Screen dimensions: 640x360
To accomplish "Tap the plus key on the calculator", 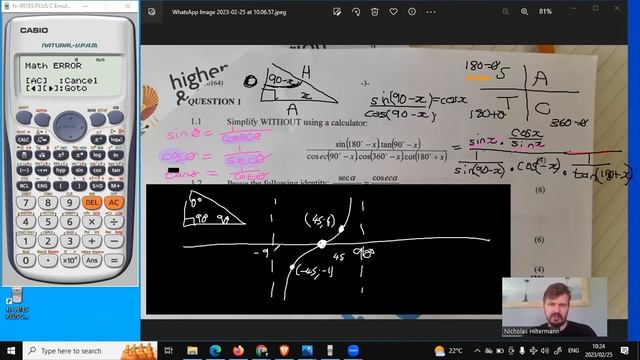I will [92, 241].
